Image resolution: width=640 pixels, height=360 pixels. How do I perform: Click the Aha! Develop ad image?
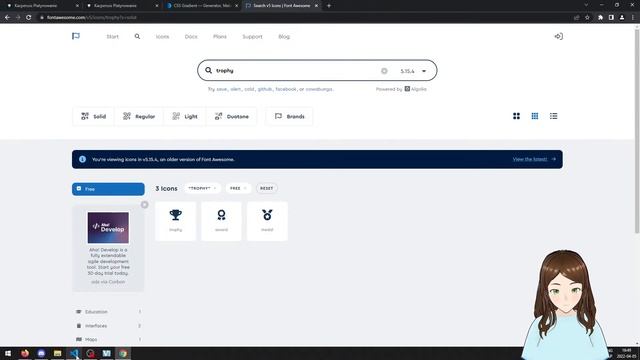click(x=108, y=228)
